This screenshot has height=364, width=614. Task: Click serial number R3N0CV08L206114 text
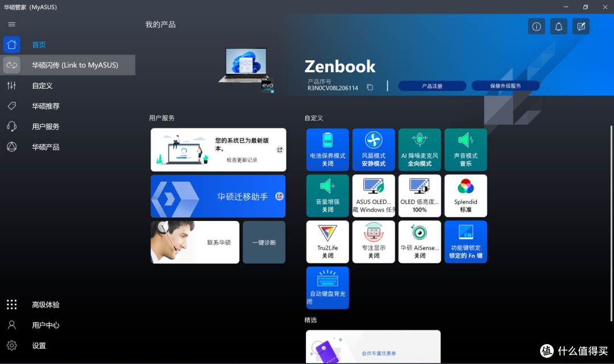tap(333, 88)
